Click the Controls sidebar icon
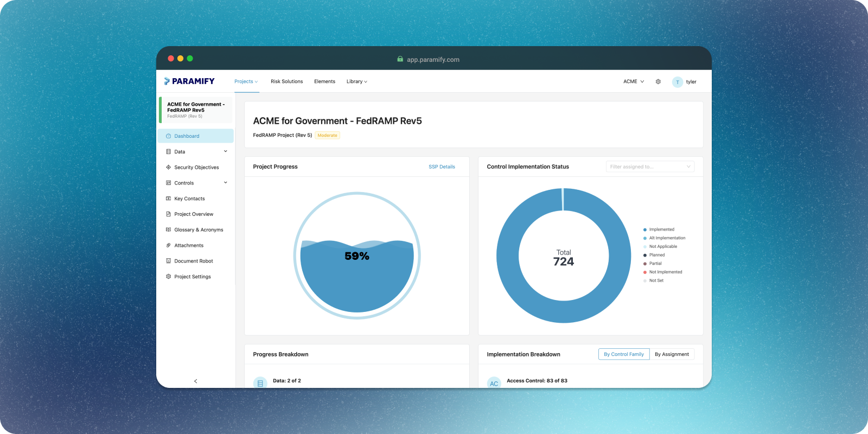The image size is (868, 434). point(168,183)
